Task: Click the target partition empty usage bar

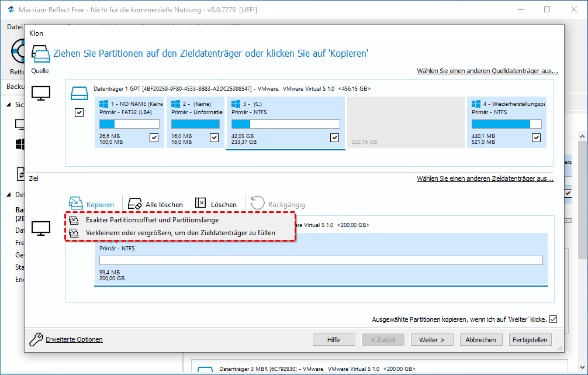Action: [x=321, y=260]
